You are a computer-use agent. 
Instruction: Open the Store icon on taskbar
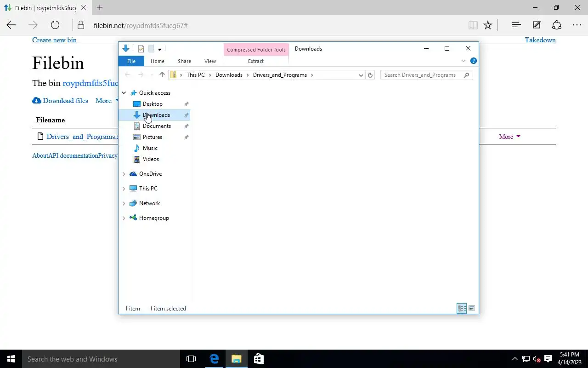click(x=259, y=359)
